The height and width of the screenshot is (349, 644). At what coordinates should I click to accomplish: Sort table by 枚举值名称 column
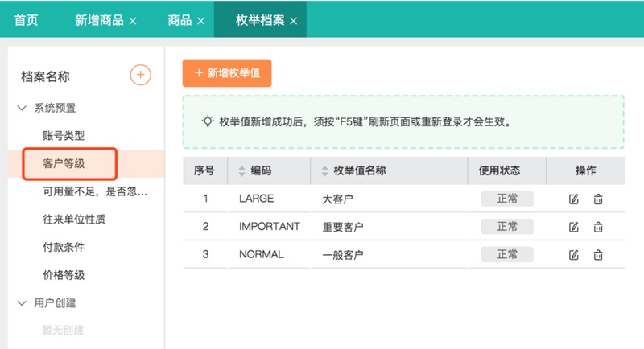tap(326, 171)
